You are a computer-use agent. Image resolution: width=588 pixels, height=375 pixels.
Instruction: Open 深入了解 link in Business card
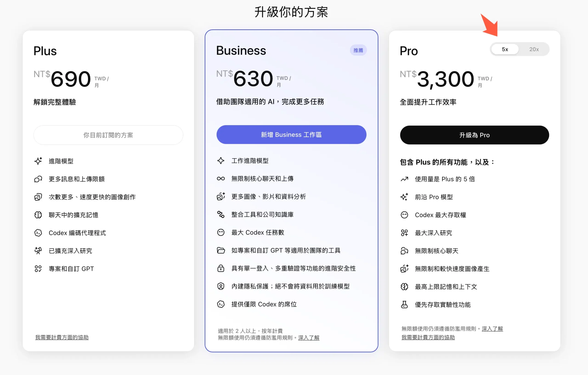(x=309, y=338)
